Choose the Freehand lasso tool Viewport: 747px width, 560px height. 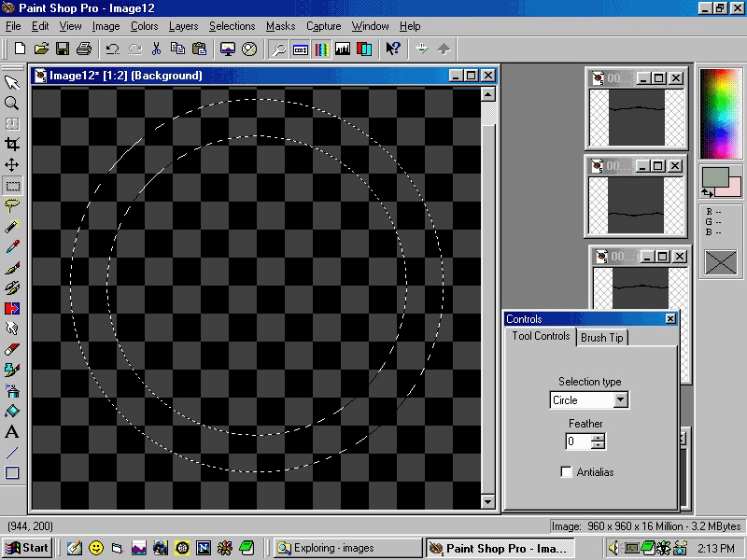click(12, 205)
